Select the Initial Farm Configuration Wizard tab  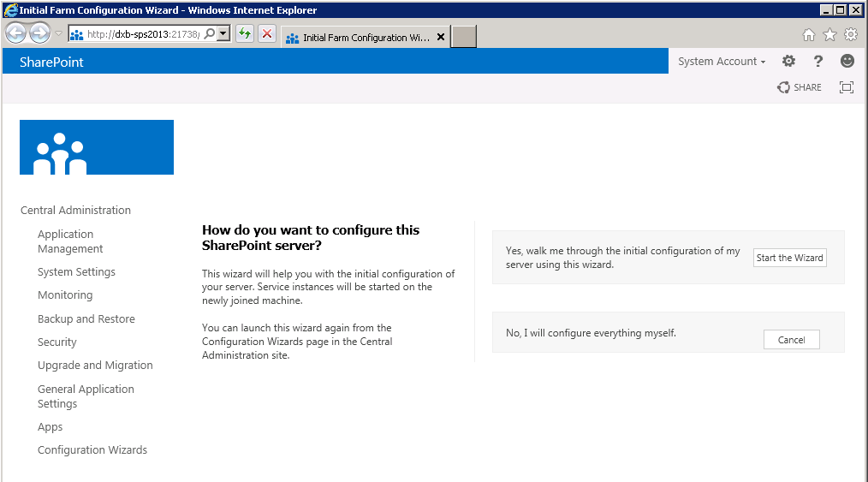tap(366, 37)
